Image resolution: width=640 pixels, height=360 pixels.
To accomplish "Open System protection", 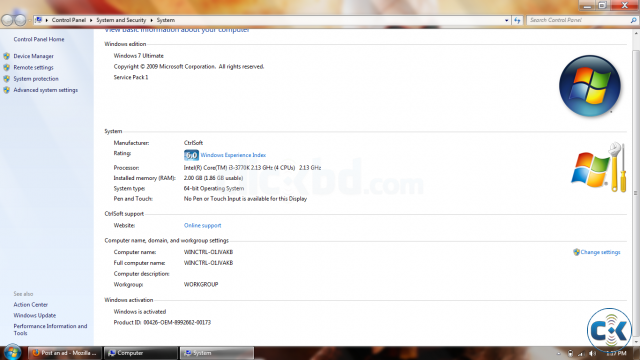I will 36,79.
